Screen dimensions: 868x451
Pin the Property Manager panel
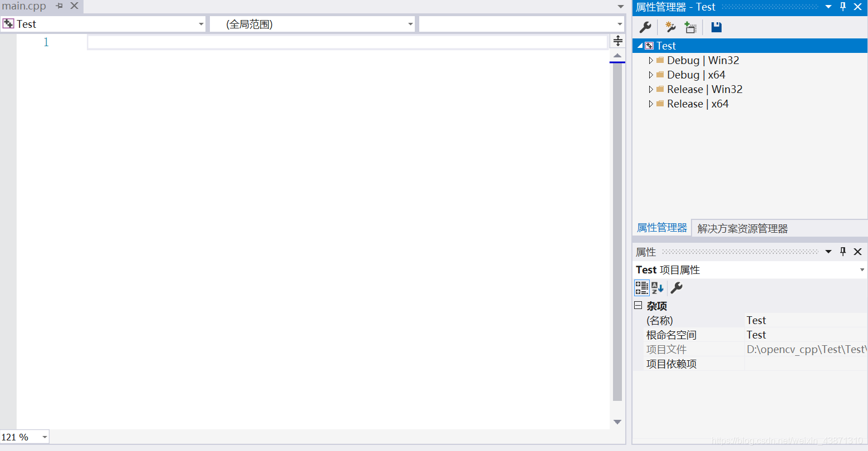843,7
